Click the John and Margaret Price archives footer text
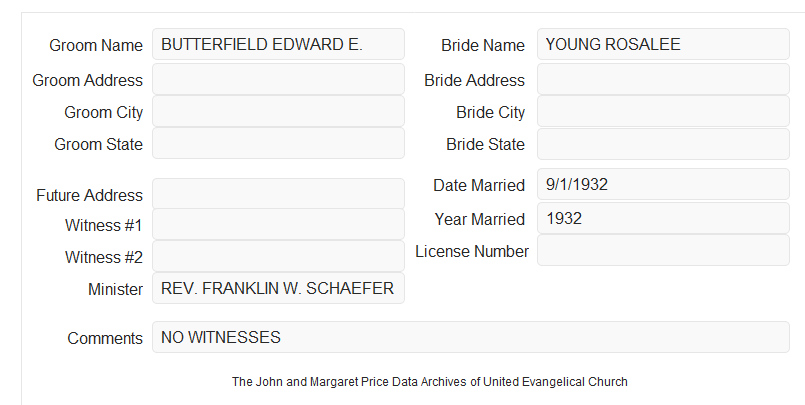The image size is (805, 405). (430, 382)
